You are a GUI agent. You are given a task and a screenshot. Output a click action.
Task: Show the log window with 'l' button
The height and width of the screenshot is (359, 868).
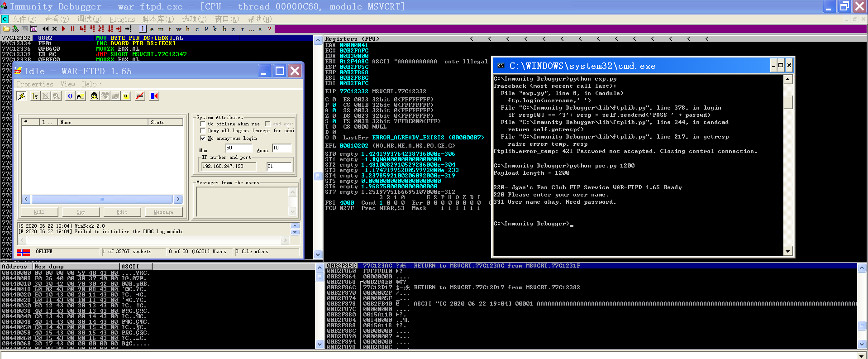coord(143,29)
